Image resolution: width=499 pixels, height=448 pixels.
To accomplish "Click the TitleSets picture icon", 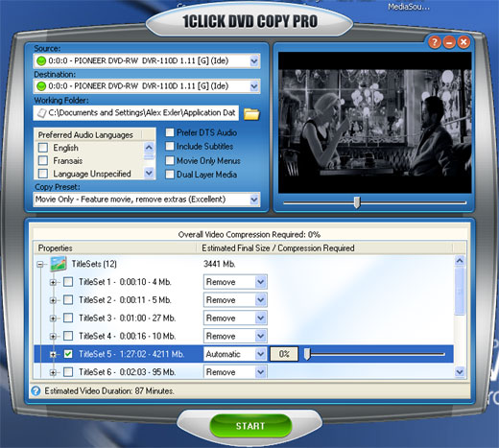I will [x=59, y=264].
